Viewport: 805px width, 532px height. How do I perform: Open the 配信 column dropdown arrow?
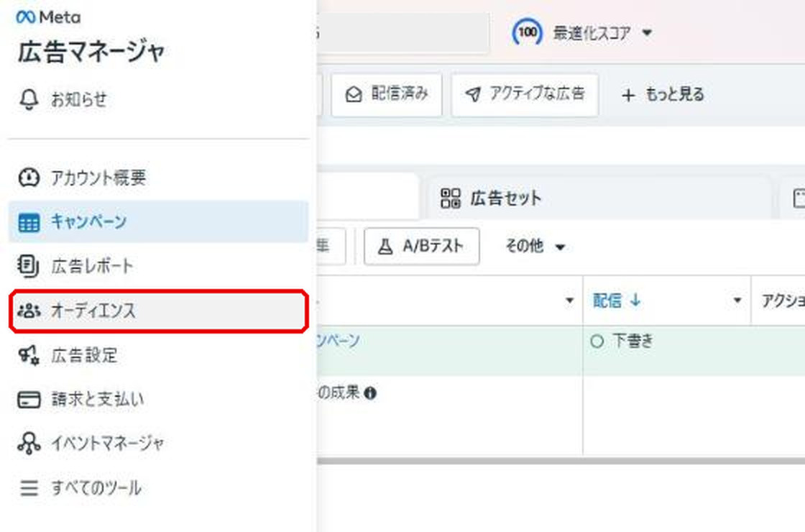(x=737, y=301)
